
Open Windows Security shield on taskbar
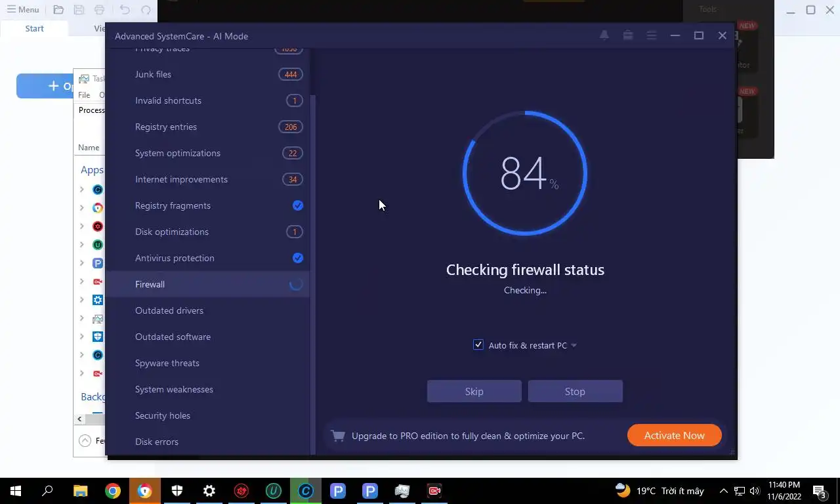point(177,491)
